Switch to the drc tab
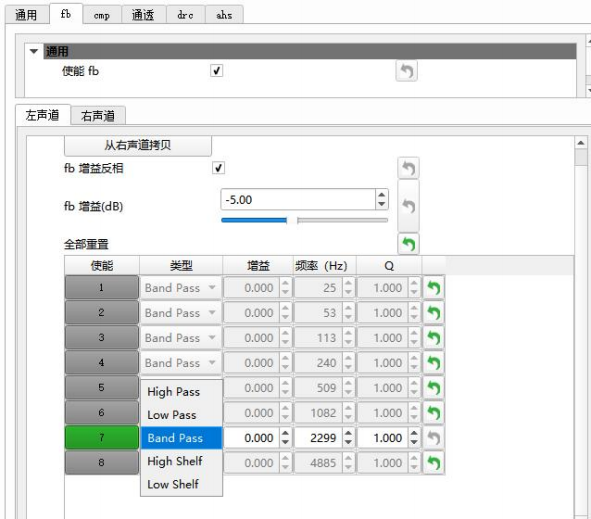This screenshot has width=591, height=519. 185,15
